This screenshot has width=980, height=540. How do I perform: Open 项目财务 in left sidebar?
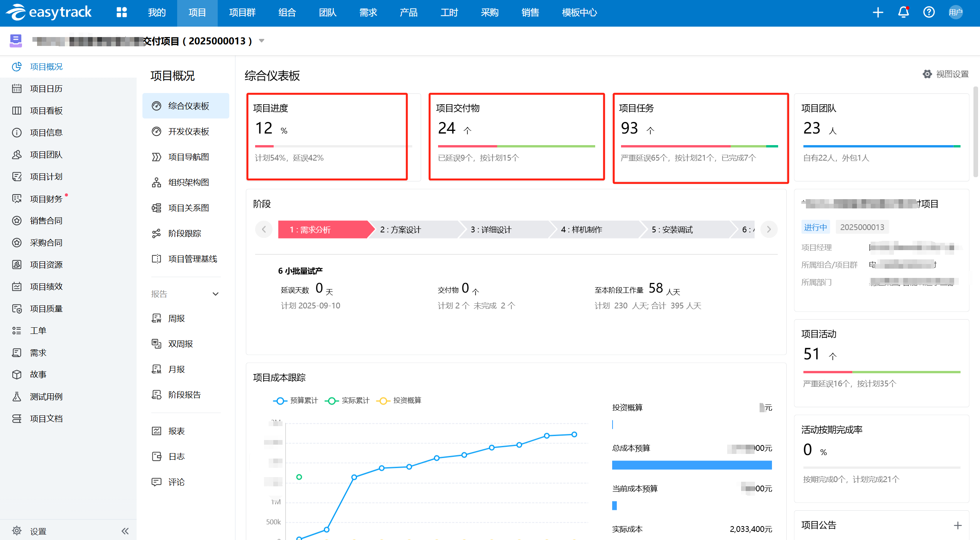point(46,199)
